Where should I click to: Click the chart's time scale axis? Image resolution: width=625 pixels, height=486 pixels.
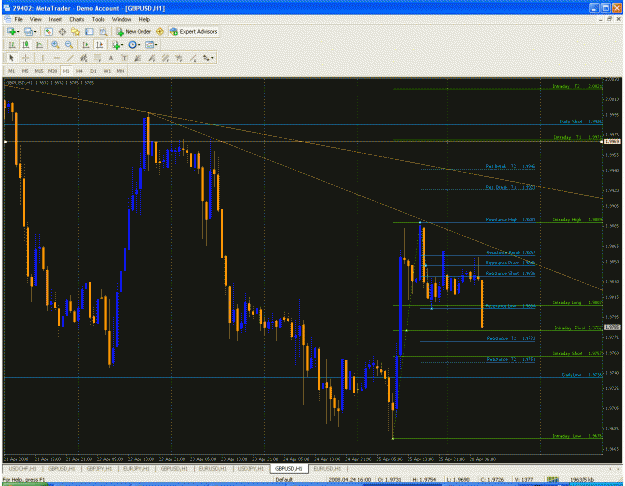click(x=303, y=459)
